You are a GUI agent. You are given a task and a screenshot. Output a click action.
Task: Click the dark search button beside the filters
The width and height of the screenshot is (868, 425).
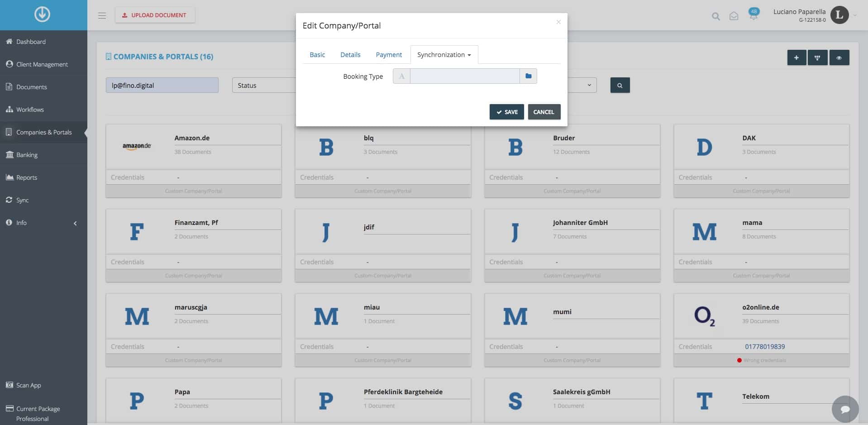click(620, 85)
